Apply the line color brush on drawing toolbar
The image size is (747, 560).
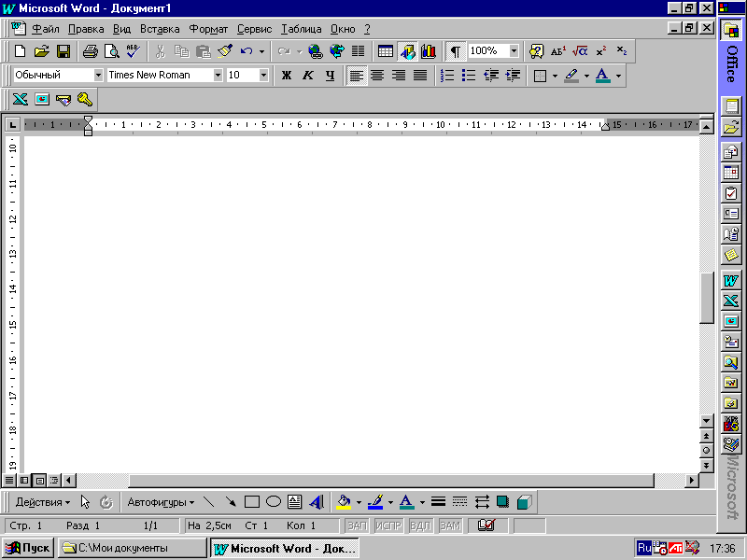pos(375,502)
